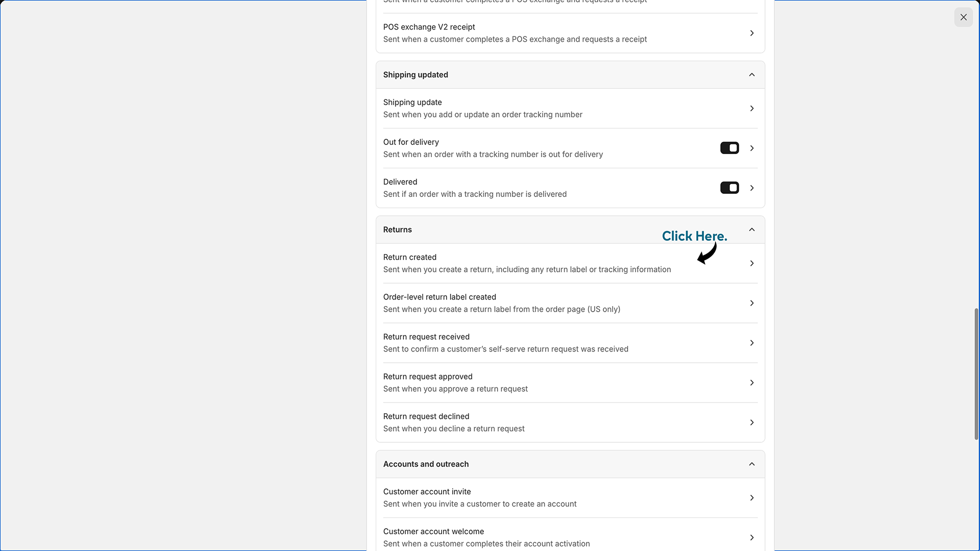Viewport: 980px width, 551px height.
Task: Click chevron for Customer account invite
Action: point(752,498)
